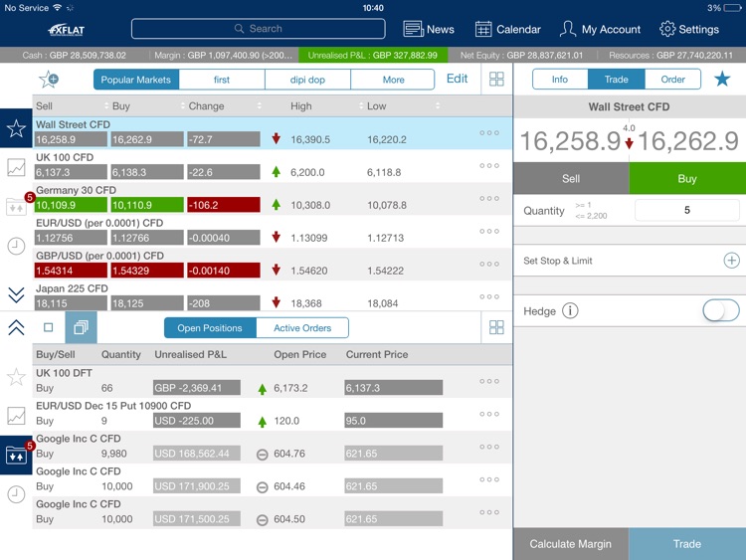Select the Open Positions tab
746x560 pixels.
[x=210, y=328]
